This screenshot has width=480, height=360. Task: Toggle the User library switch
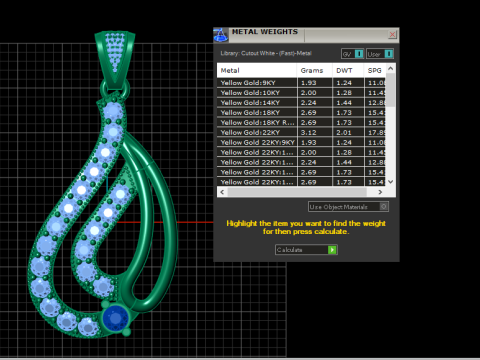point(380,54)
